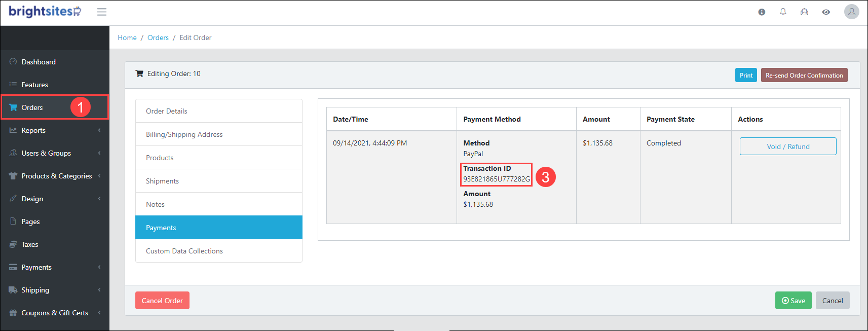This screenshot has height=331, width=868.
Task: Select the Order Details tab
Action: [219, 111]
